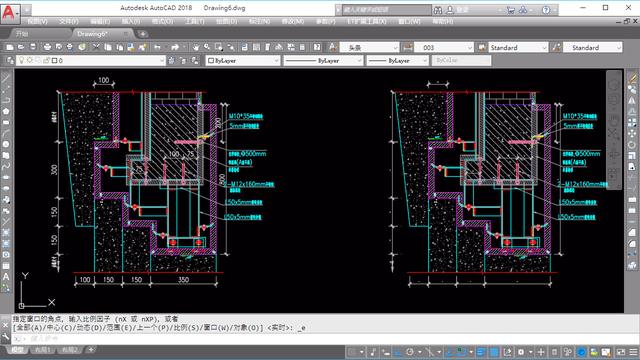Click the Cut scissors icon
640x360 pixels.
96,47
